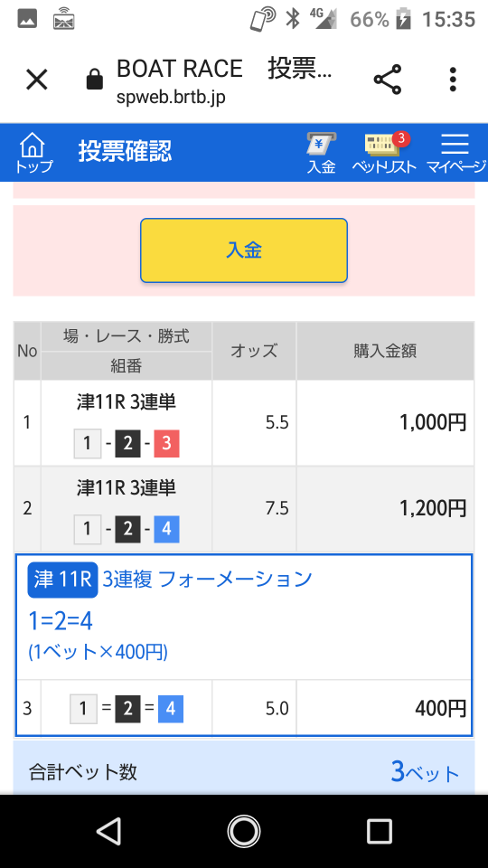The height and width of the screenshot is (868, 488).
Task: Open the three-dot browser overflow menu
Action: tap(453, 80)
